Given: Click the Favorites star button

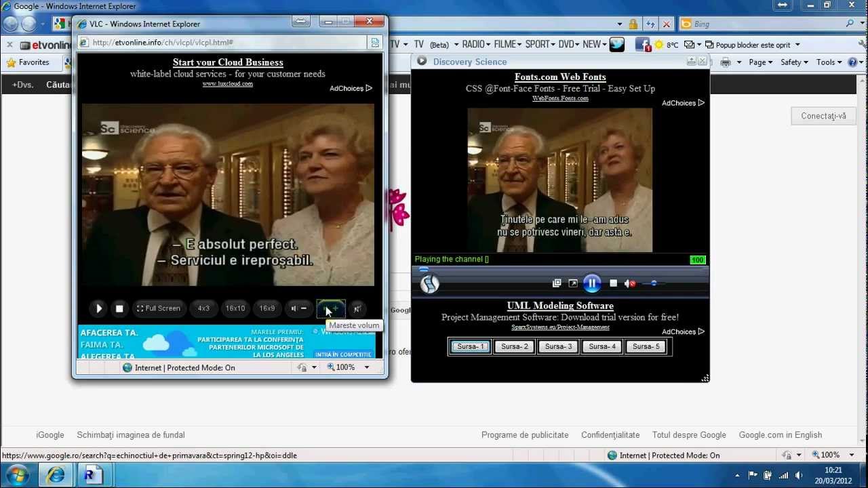Looking at the screenshot, I should click(x=28, y=62).
